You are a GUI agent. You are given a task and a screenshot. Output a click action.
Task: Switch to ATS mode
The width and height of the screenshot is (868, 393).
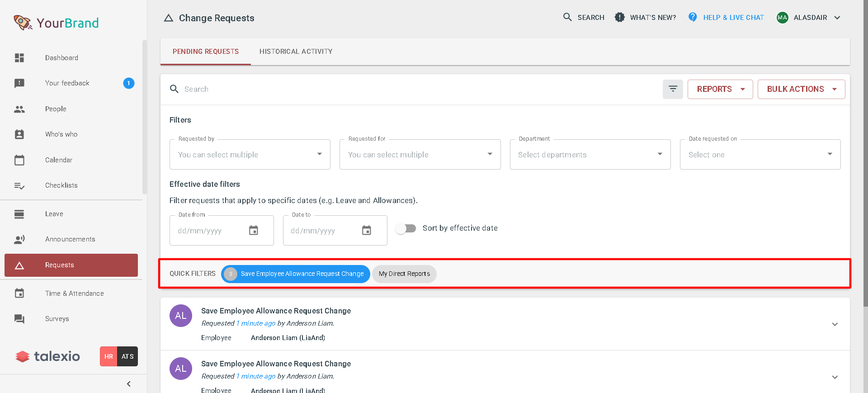[x=127, y=356]
